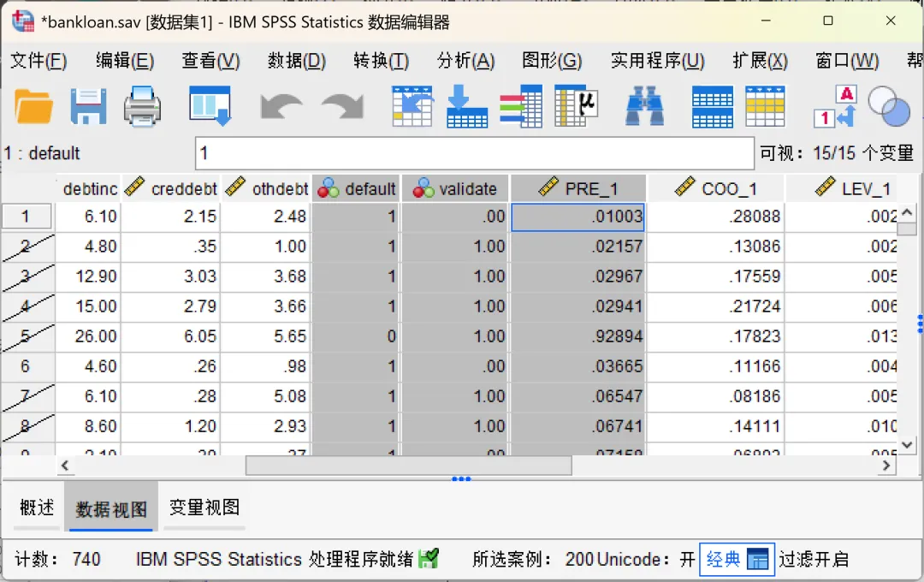Click the COO_1 cell .28088
The image size is (924, 582).
[715, 217]
